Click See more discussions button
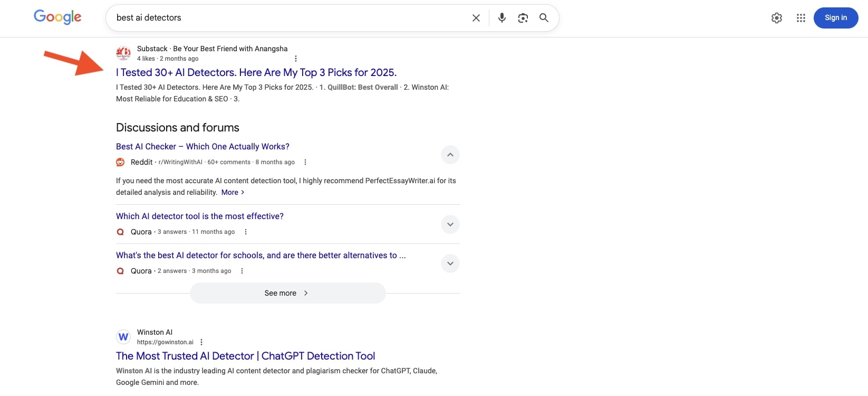Image resolution: width=868 pixels, height=396 pixels. (287, 293)
